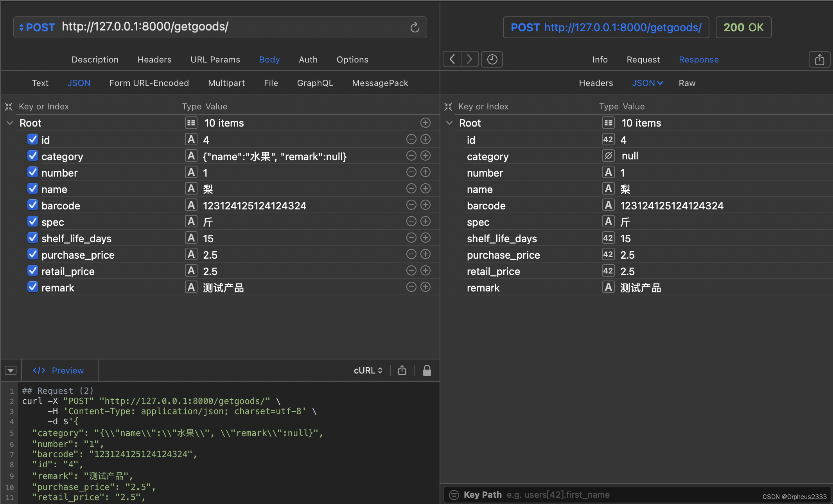Image resolution: width=833 pixels, height=504 pixels.
Task: Open the POST method dropdown
Action: point(37,27)
